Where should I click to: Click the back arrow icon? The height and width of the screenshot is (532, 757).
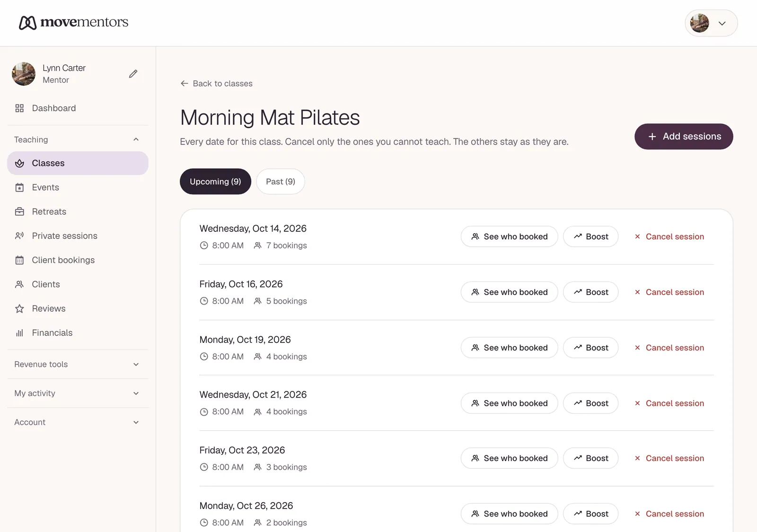185,84
